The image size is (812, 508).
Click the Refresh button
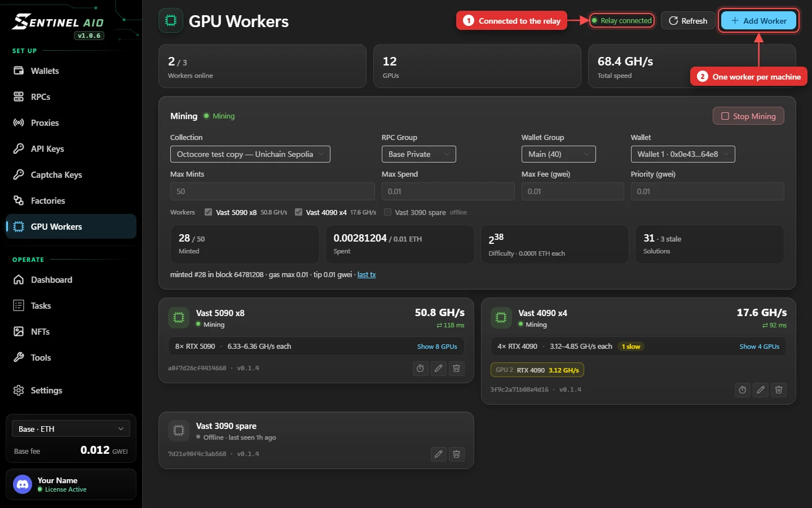pyautogui.click(x=688, y=21)
